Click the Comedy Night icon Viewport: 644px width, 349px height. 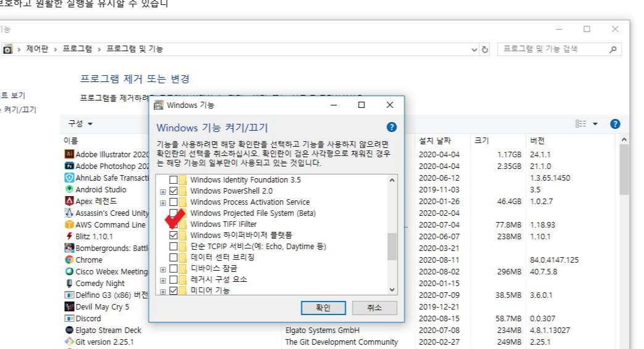(69, 283)
